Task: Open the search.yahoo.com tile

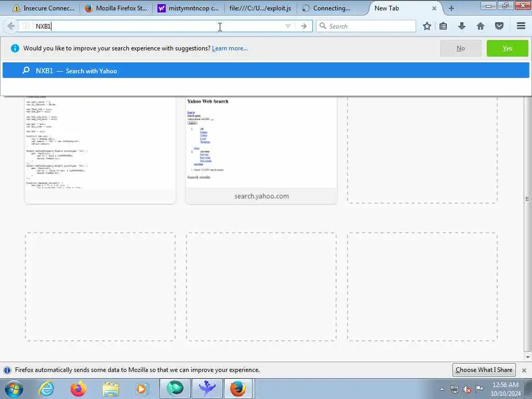Action: coord(261,149)
